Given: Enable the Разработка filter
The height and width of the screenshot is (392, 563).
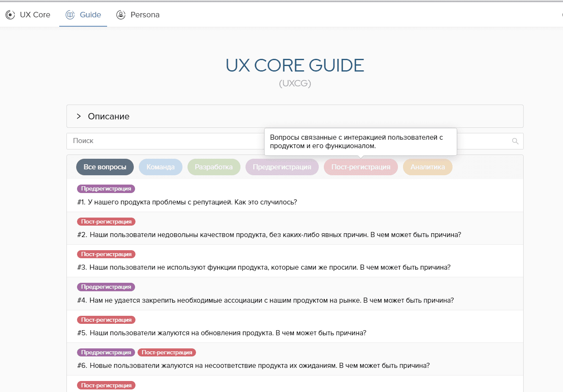Looking at the screenshot, I should click(214, 167).
